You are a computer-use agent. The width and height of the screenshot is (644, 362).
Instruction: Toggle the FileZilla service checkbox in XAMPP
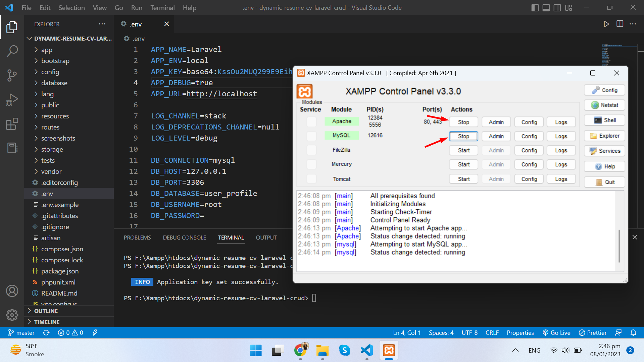pyautogui.click(x=311, y=150)
